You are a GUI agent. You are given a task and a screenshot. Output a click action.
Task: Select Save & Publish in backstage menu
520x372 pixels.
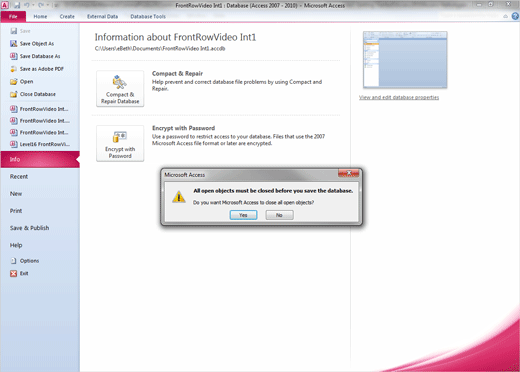point(29,228)
